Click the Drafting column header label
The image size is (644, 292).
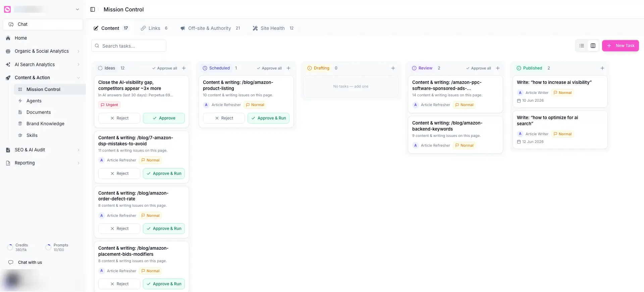coord(321,68)
